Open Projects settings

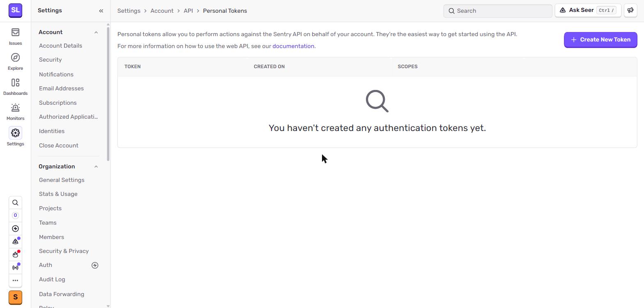[x=50, y=208]
